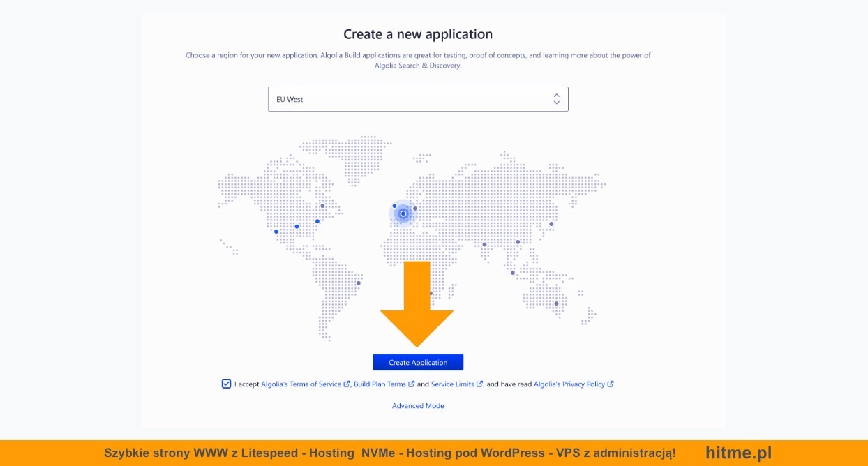Open Algolia's Terms of Service link
Image resolution: width=868 pixels, height=466 pixels.
coord(301,384)
